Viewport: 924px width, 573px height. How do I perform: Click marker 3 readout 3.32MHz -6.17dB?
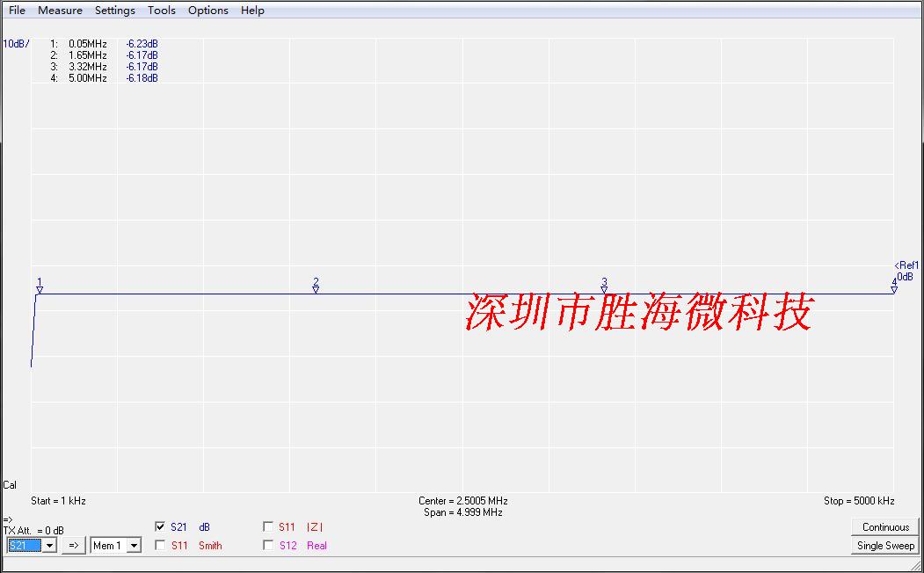coord(105,67)
